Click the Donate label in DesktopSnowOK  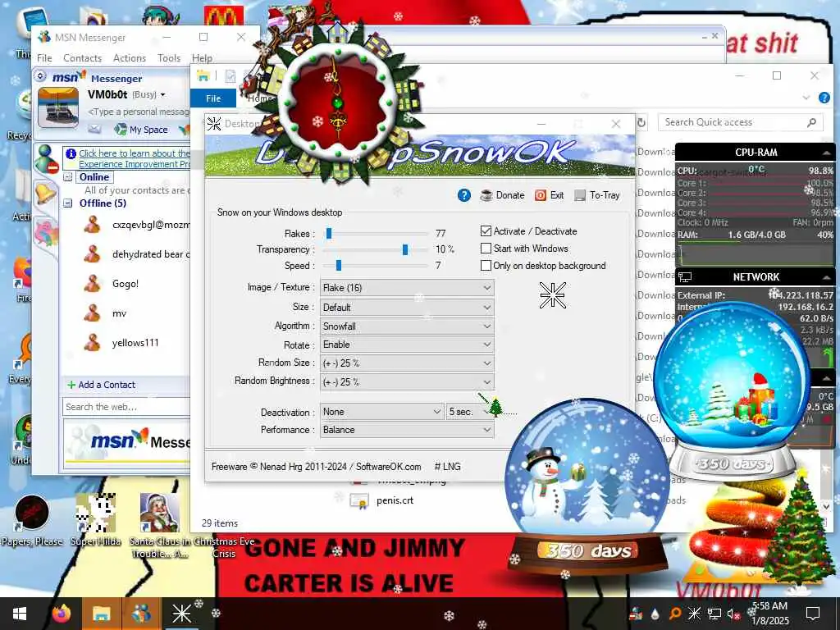[x=510, y=195]
